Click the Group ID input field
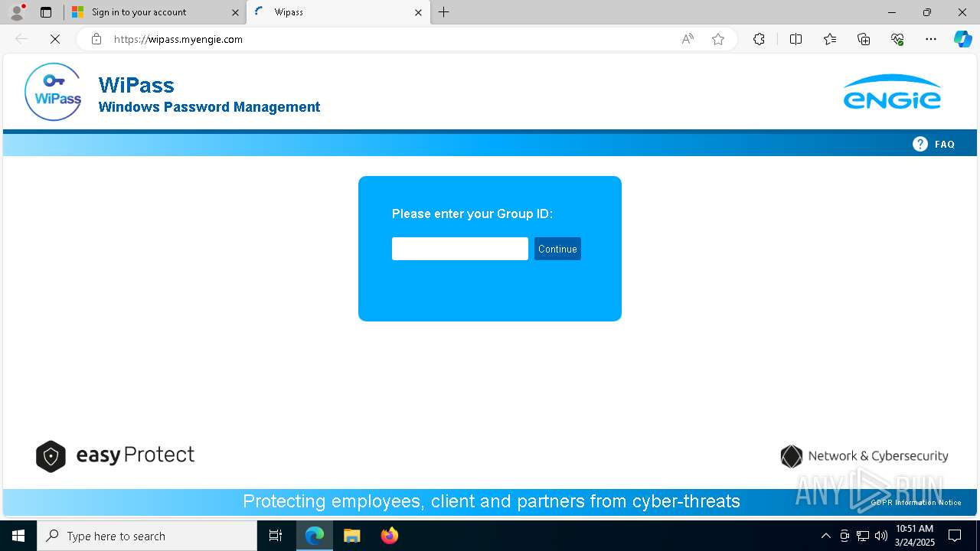This screenshot has width=980, height=551. [460, 249]
